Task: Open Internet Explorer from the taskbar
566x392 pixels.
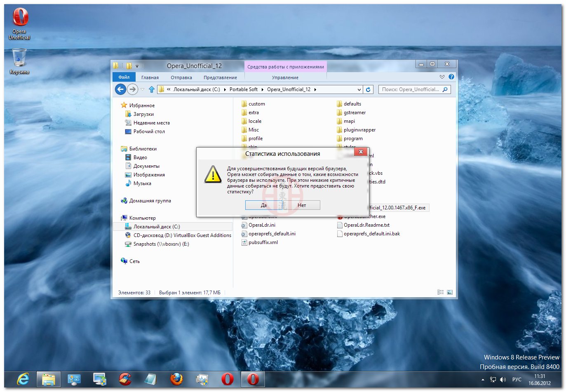Action: tap(23, 379)
